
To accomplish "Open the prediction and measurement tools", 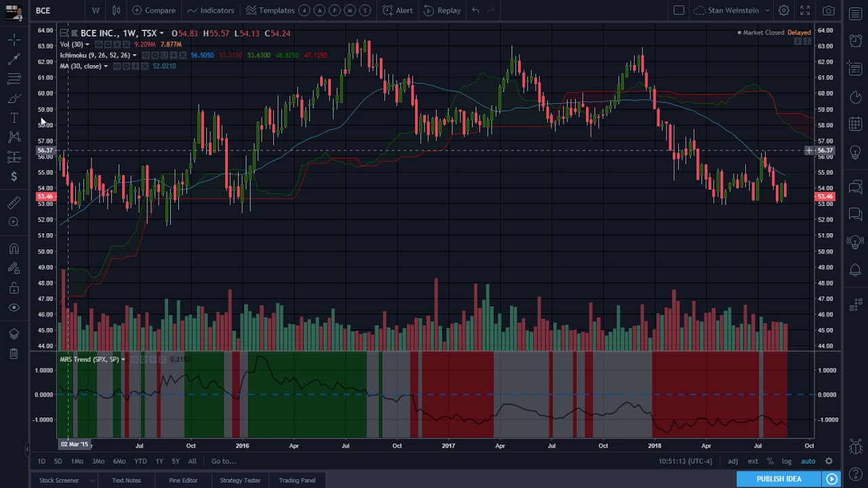I will pos(14,157).
